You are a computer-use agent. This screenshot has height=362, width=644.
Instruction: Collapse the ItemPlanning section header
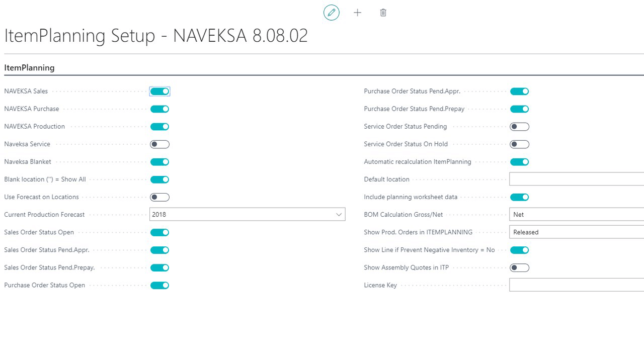29,68
